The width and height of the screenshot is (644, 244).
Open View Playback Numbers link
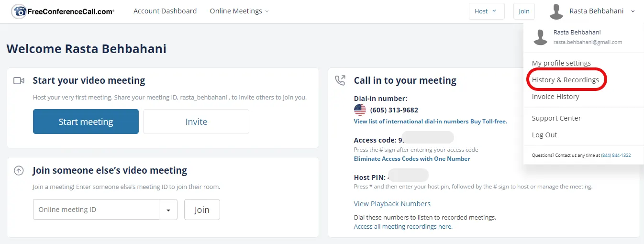coord(392,204)
